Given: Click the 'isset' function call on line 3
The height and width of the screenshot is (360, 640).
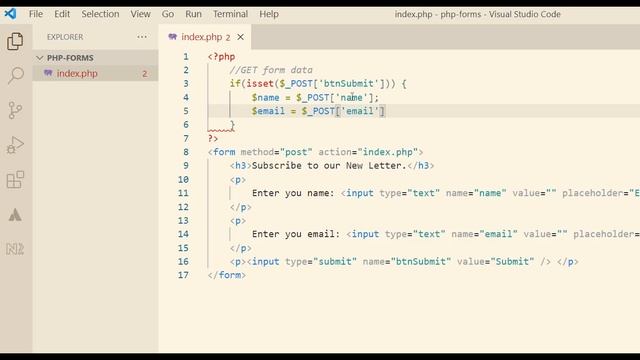Looking at the screenshot, I should pyautogui.click(x=260, y=84).
